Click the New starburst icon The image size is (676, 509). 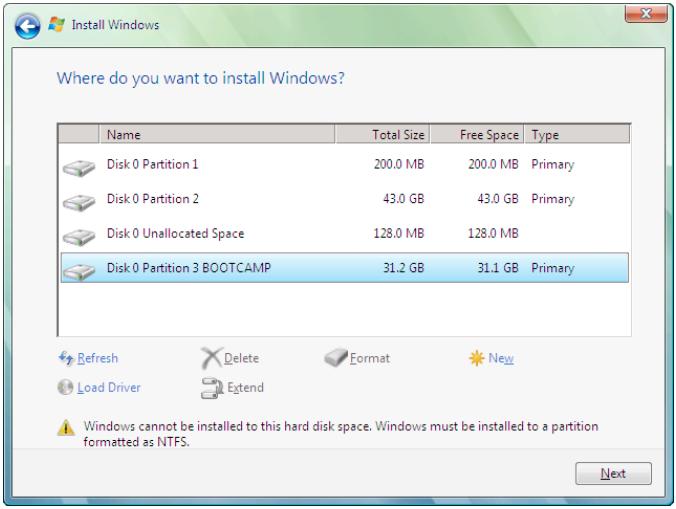coord(477,358)
